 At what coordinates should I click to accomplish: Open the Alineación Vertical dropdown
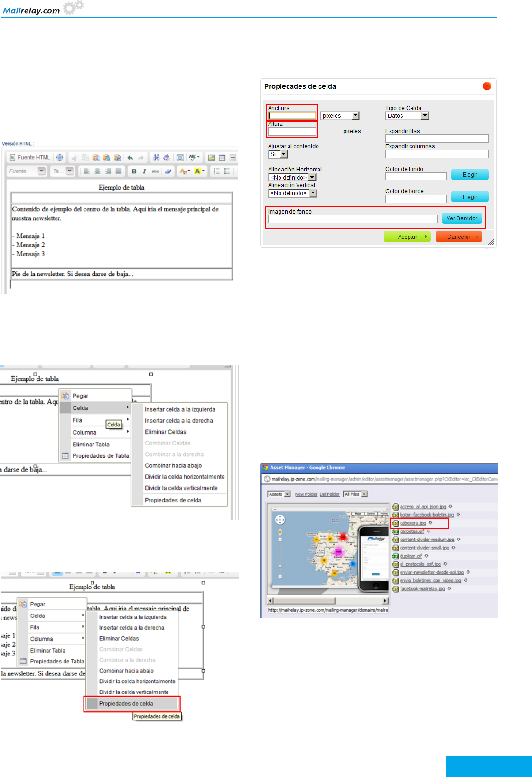tap(293, 193)
